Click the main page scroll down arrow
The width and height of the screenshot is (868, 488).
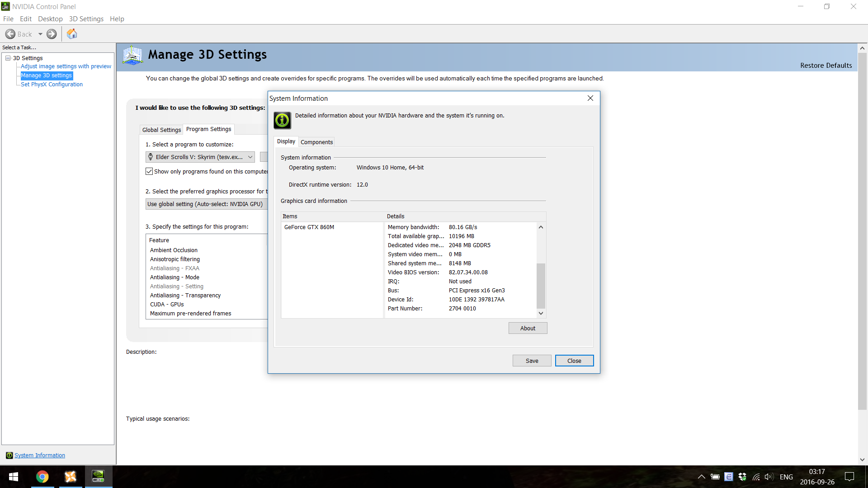coord(862,460)
